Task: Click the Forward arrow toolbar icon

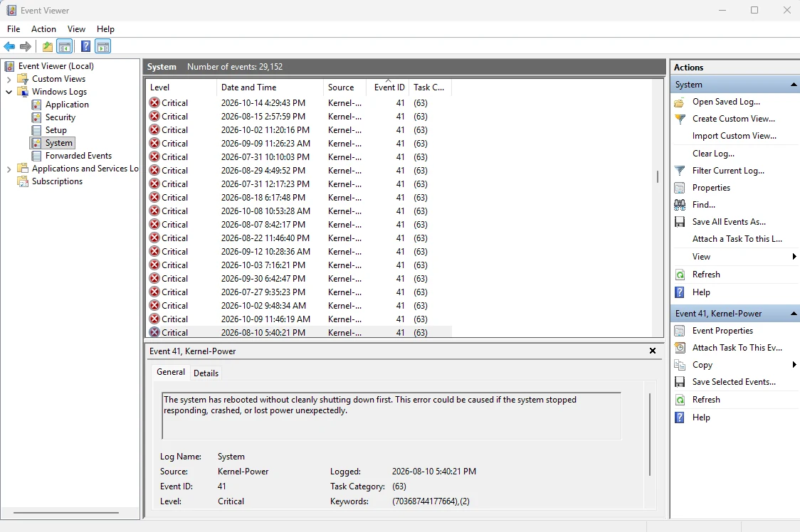Action: tap(26, 47)
